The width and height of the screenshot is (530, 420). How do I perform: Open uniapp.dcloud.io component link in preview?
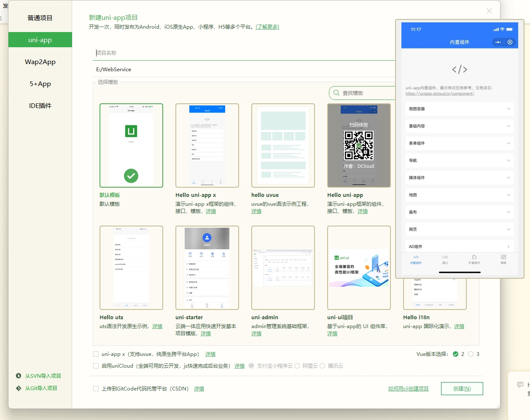click(x=440, y=94)
